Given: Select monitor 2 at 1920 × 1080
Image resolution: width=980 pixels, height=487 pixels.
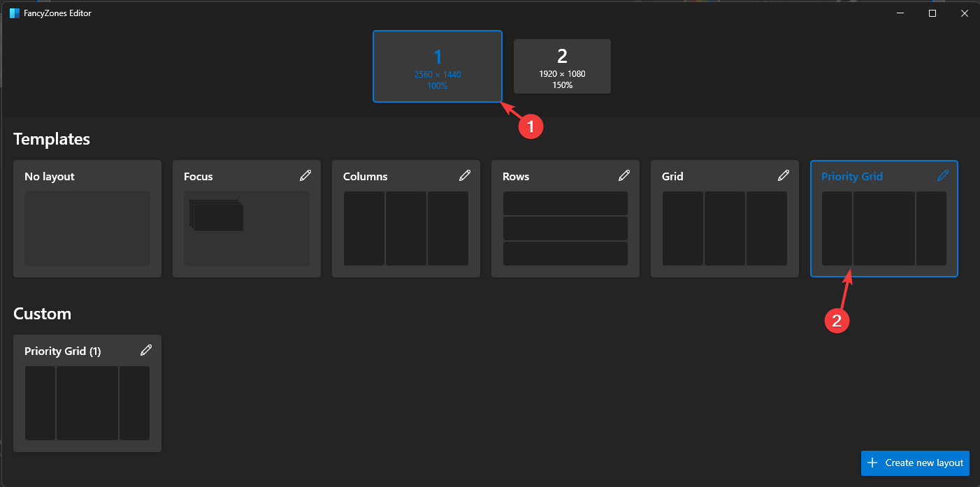Looking at the screenshot, I should tap(562, 66).
